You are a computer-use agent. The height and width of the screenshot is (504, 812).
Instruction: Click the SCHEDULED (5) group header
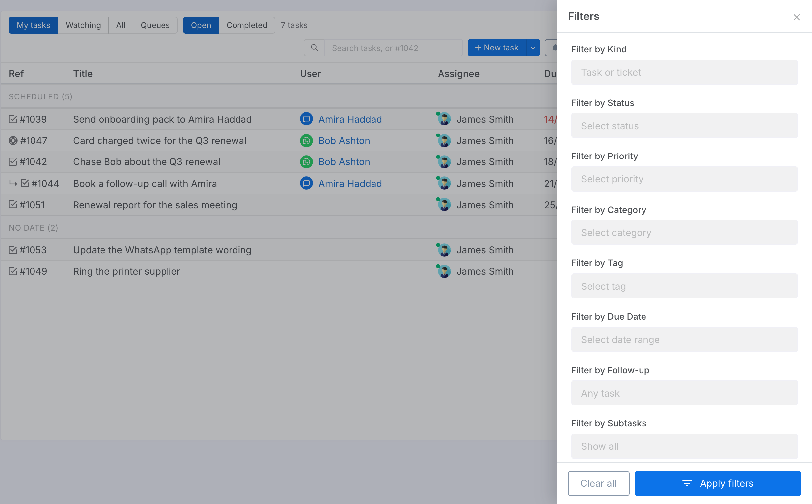(x=40, y=96)
